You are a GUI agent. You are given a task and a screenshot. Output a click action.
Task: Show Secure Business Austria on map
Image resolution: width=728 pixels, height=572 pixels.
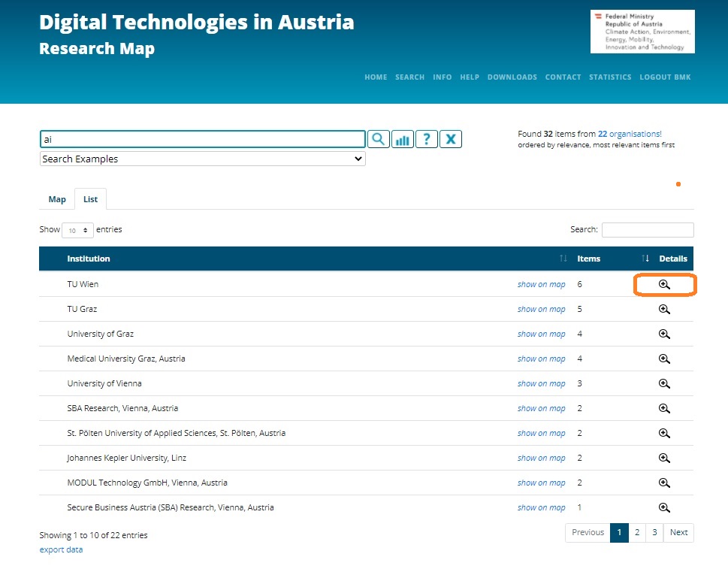point(542,507)
